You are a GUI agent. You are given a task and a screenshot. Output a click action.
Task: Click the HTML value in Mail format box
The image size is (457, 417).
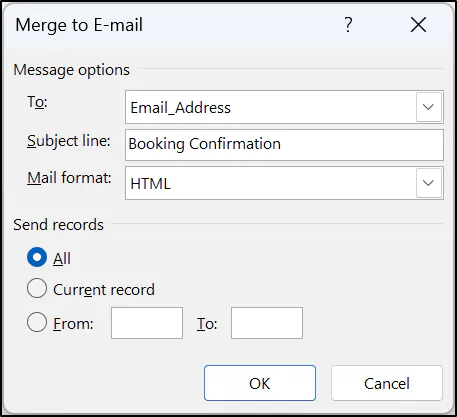(x=150, y=184)
